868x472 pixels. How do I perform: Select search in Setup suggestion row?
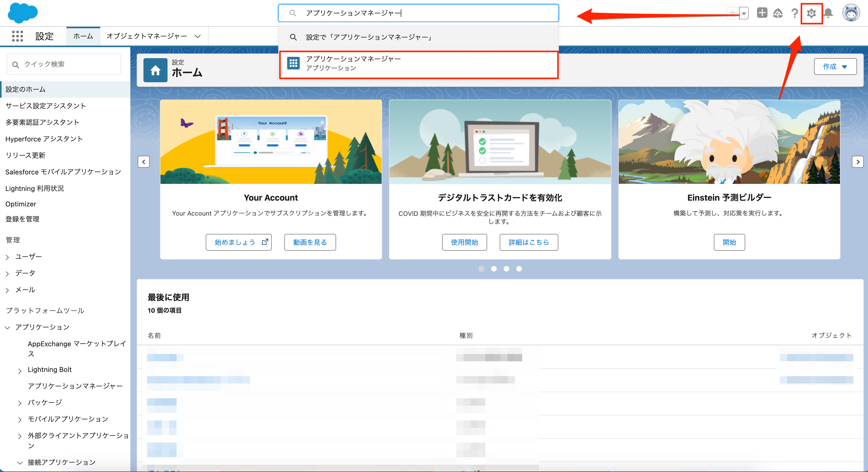[x=418, y=37]
